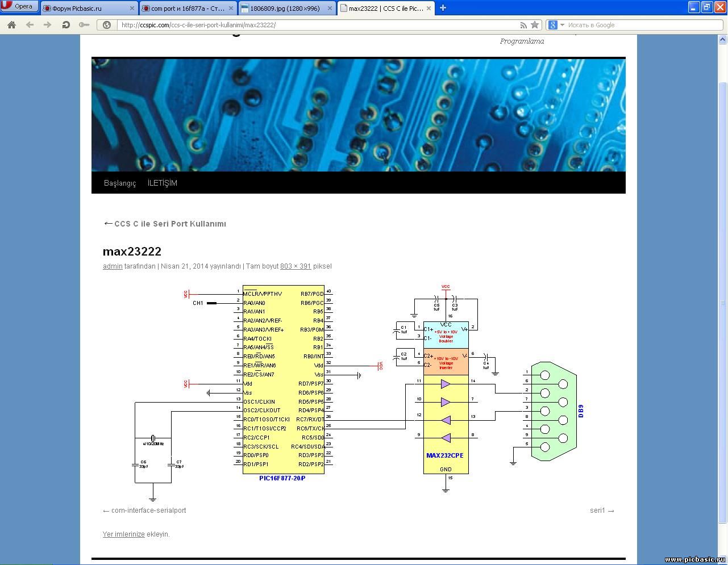Switch to the Форум Picbasic.ru tab
Viewport: 728px width, 565px height.
coord(90,8)
